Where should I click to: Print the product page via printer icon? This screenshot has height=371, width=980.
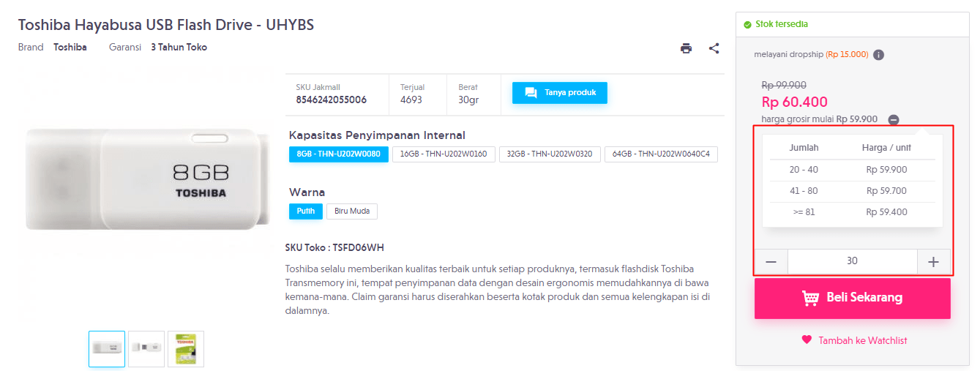pyautogui.click(x=686, y=48)
